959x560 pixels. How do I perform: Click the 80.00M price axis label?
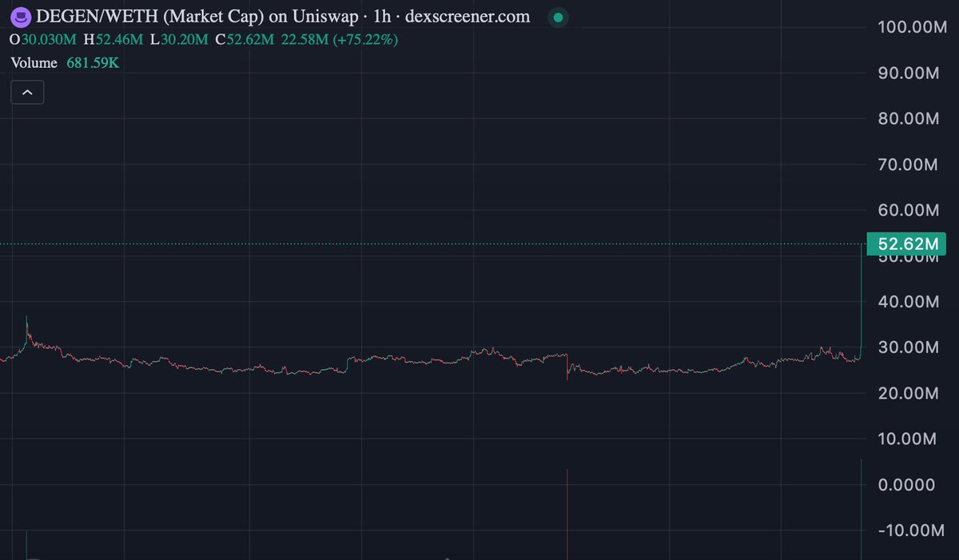909,119
